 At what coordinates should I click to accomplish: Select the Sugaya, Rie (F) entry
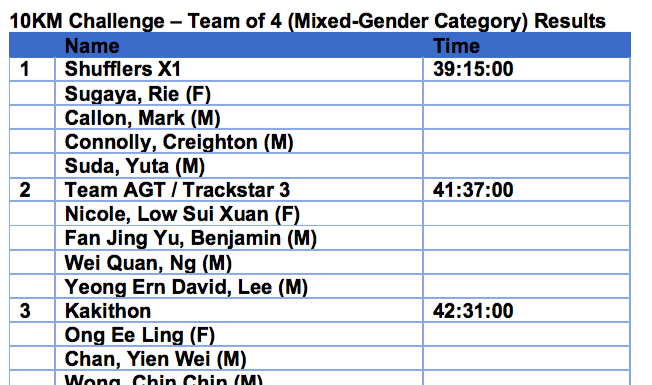(x=138, y=94)
